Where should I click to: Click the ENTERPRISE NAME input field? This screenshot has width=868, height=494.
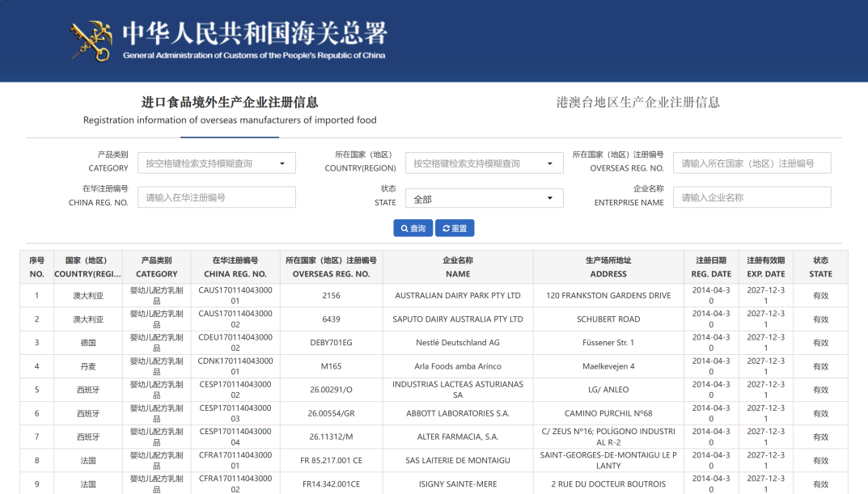pos(752,198)
